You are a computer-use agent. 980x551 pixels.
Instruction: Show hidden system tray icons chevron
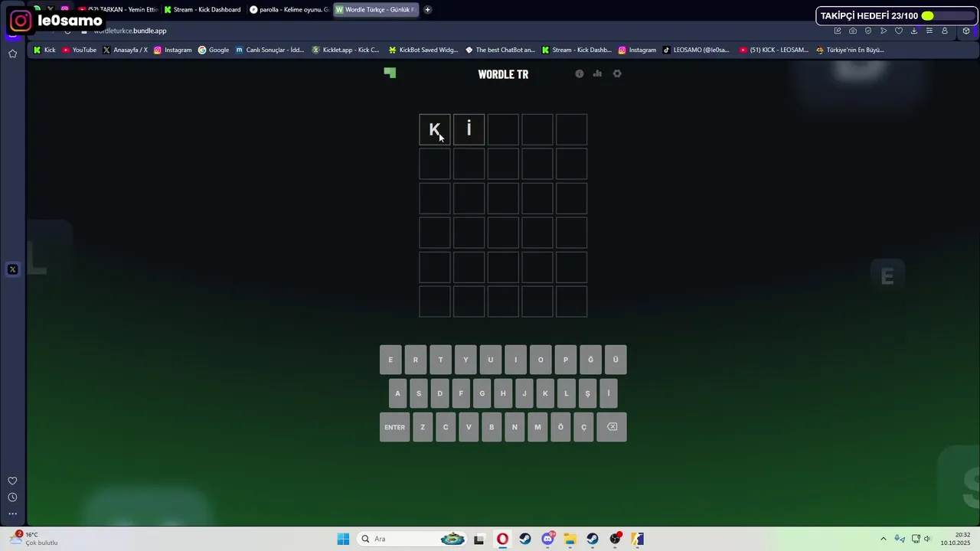coord(883,539)
